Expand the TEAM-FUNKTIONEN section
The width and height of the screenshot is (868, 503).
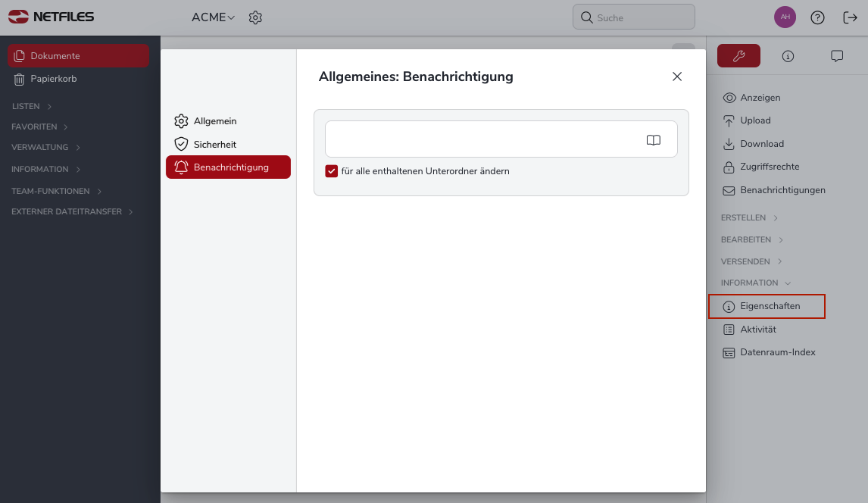tap(56, 191)
